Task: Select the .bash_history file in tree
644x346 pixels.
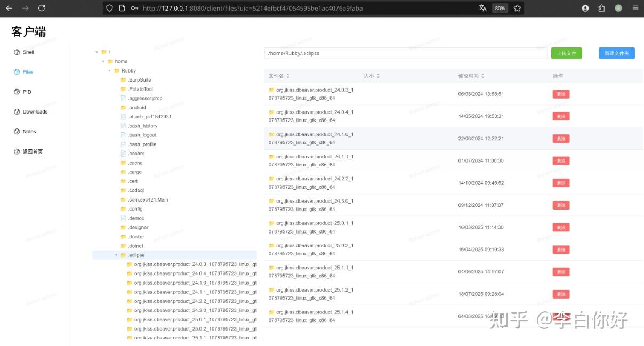Action: [x=143, y=126]
